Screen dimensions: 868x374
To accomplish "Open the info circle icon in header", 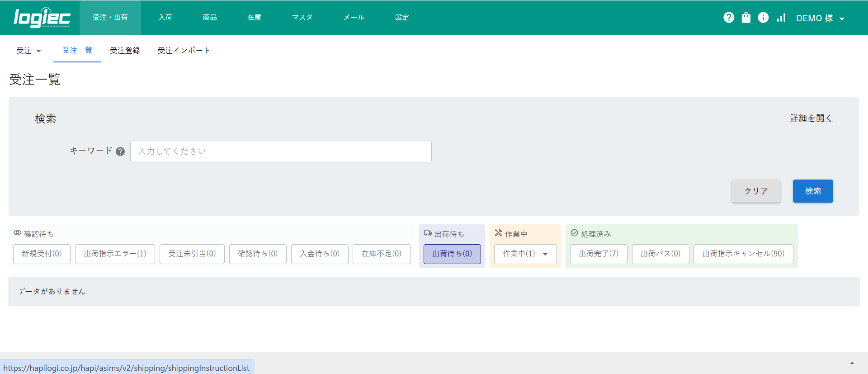I will click(x=763, y=18).
